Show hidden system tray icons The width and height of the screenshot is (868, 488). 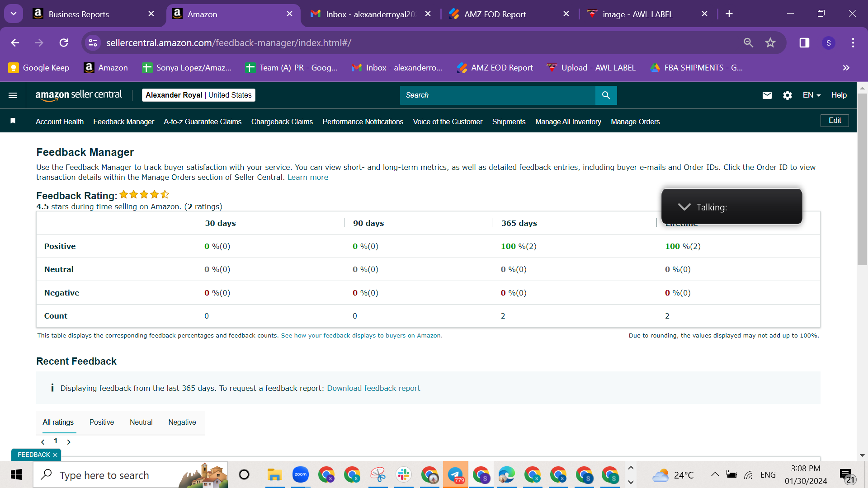[715, 474]
